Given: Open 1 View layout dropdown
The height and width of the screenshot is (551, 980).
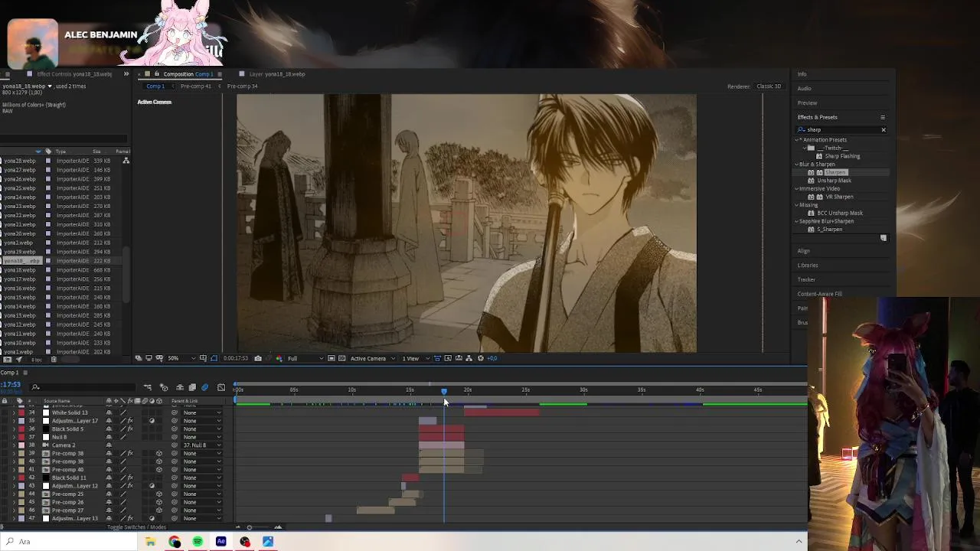Looking at the screenshot, I should [414, 358].
